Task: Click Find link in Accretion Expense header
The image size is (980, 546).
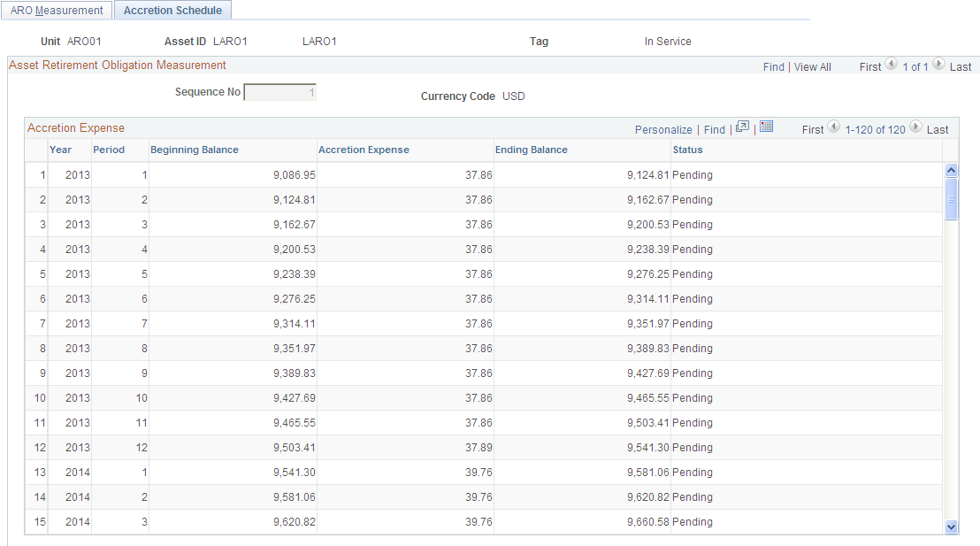Action: (x=715, y=129)
